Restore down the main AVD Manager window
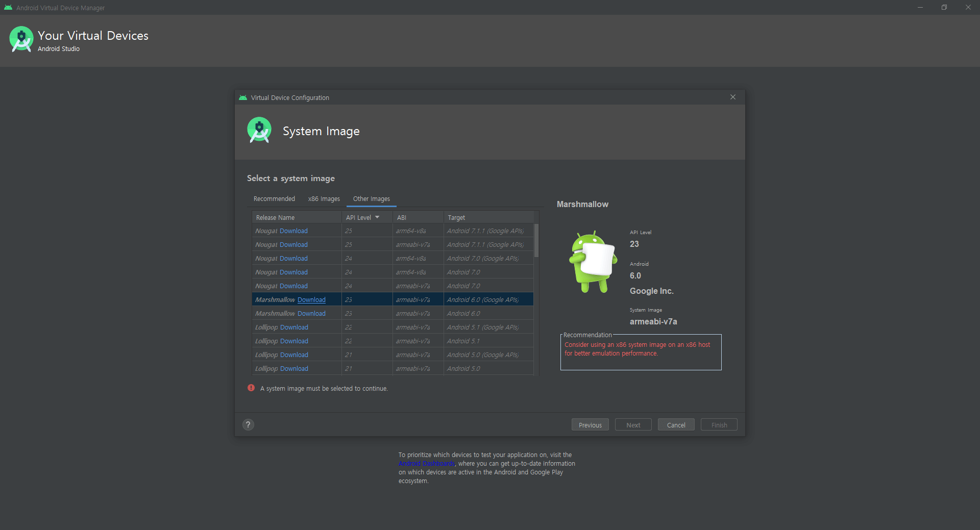 point(944,7)
